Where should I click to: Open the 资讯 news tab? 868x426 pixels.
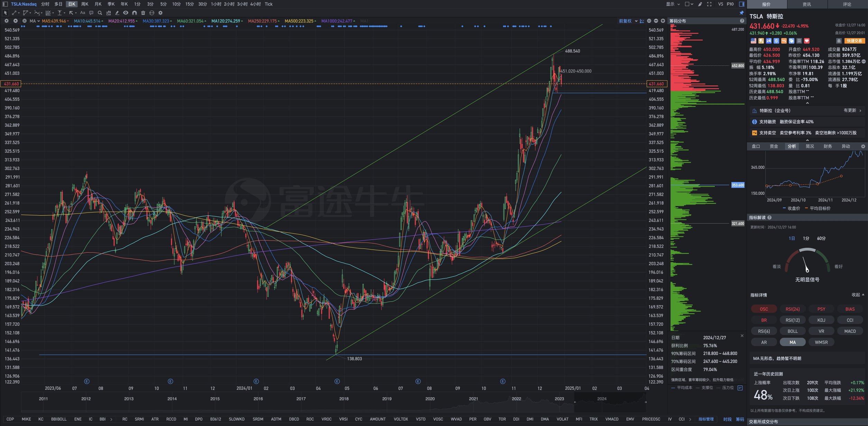pos(807,4)
